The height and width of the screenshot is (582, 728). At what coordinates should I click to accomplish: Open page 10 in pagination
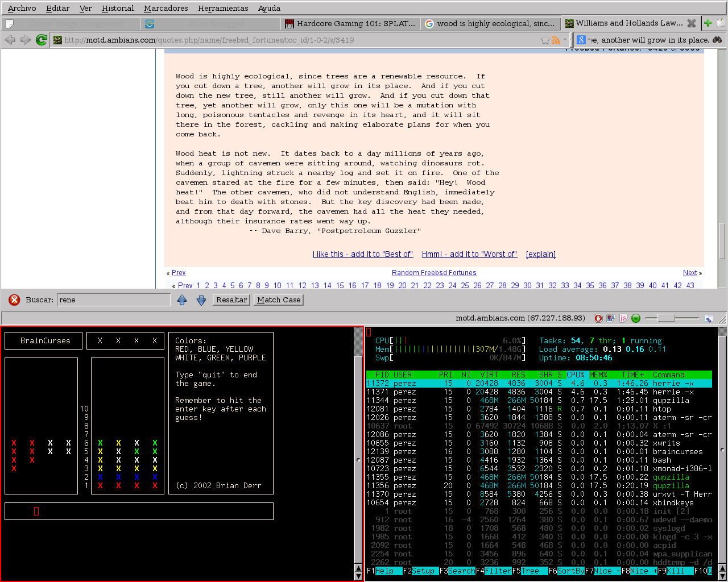278,285
